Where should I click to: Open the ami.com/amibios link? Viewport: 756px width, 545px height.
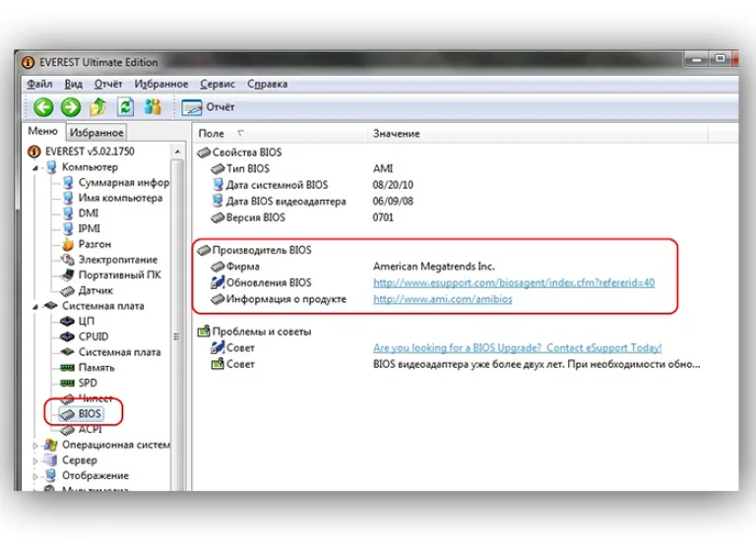coord(443,299)
